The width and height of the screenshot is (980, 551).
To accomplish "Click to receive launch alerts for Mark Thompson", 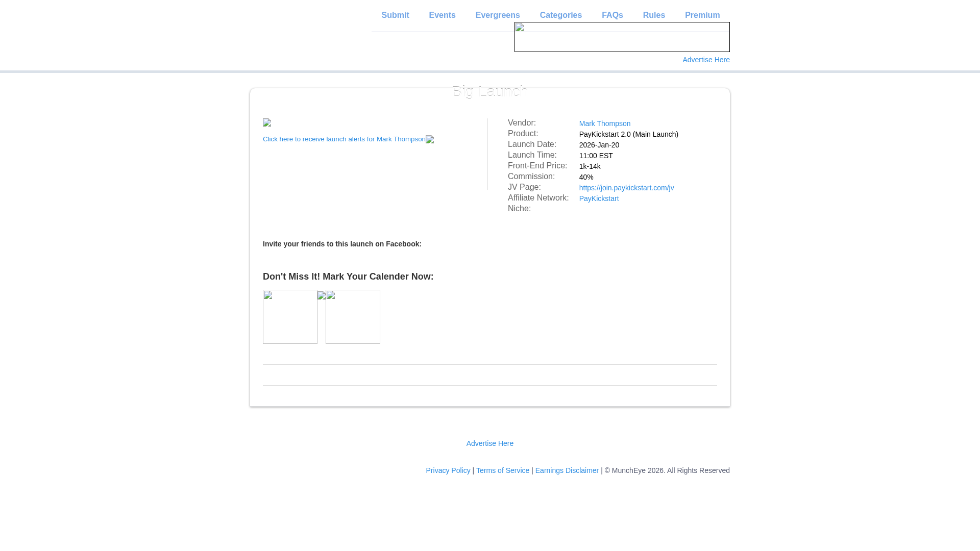I will point(344,139).
